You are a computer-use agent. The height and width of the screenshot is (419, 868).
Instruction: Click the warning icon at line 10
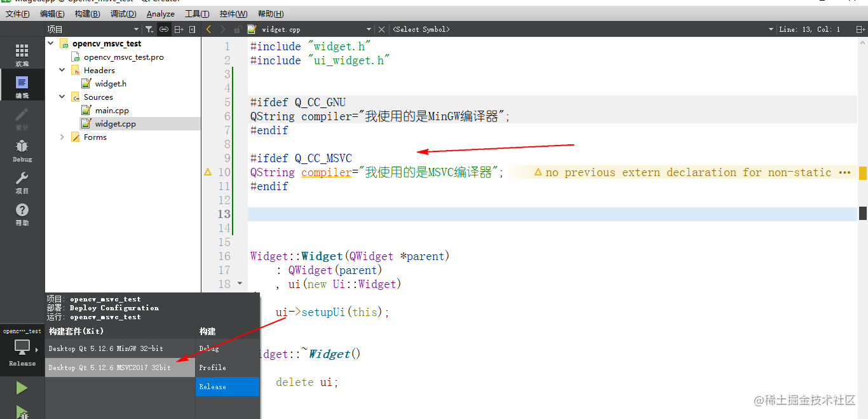208,172
